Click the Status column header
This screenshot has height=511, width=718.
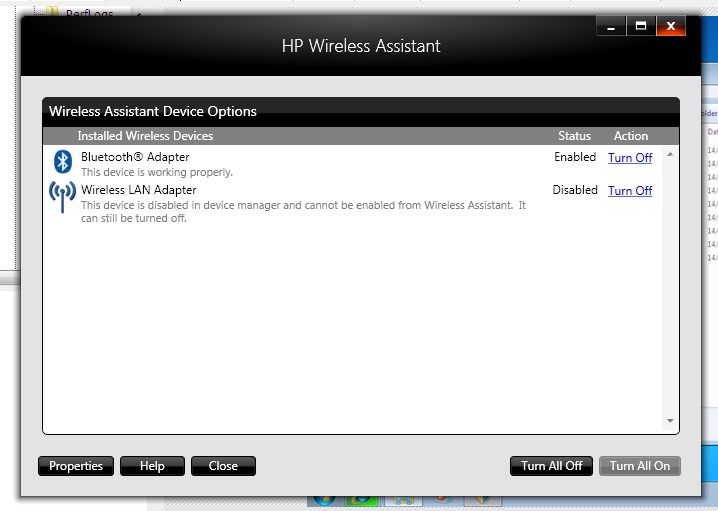click(574, 136)
